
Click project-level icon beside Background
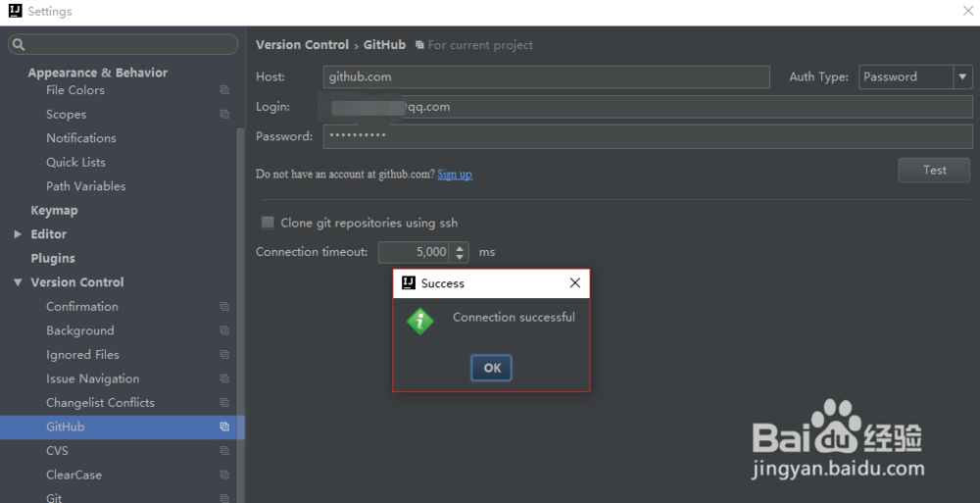(x=224, y=330)
